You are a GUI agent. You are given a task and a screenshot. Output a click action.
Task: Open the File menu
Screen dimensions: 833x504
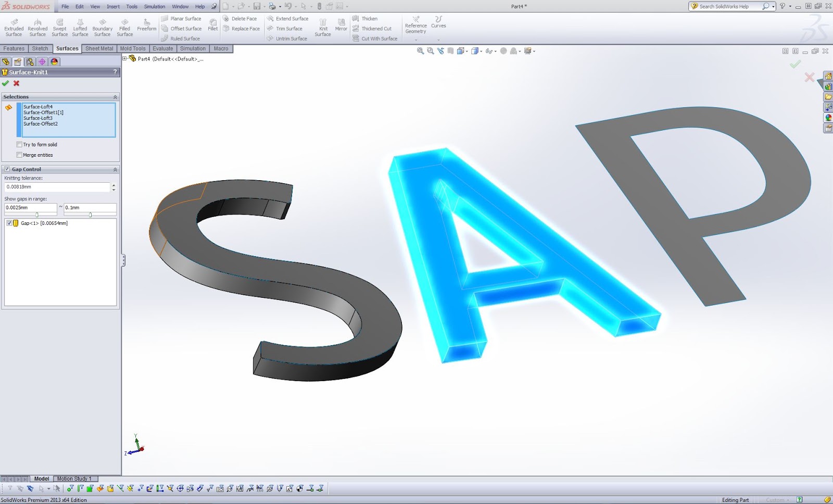pyautogui.click(x=65, y=7)
